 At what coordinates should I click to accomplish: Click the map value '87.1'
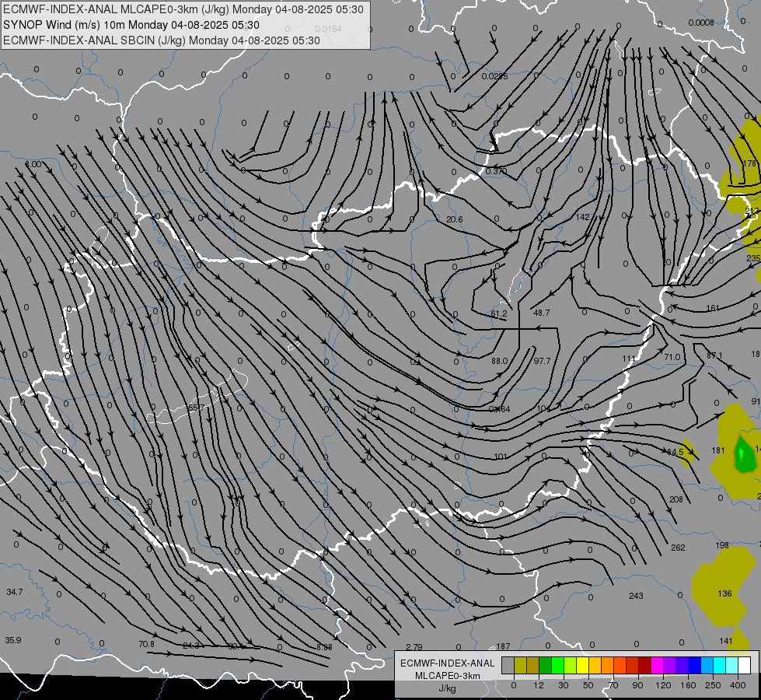(x=714, y=355)
